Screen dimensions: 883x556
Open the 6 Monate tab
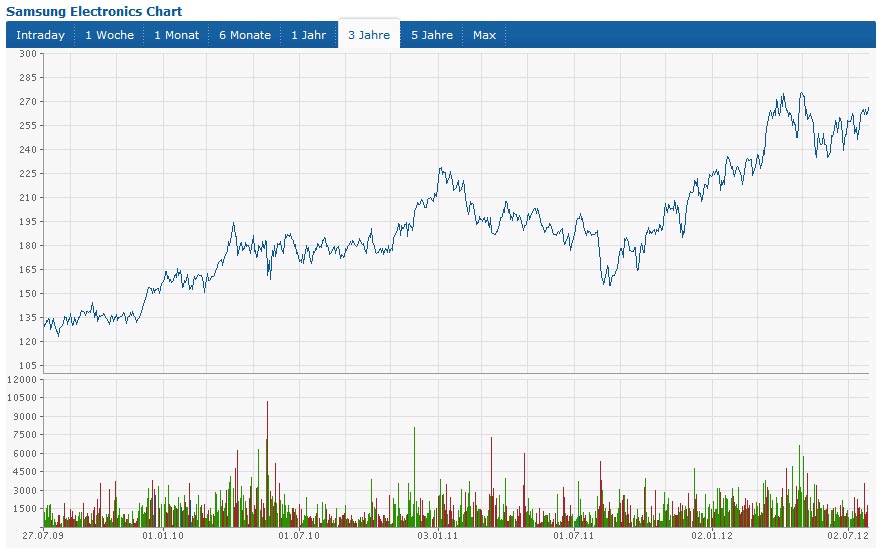245,35
